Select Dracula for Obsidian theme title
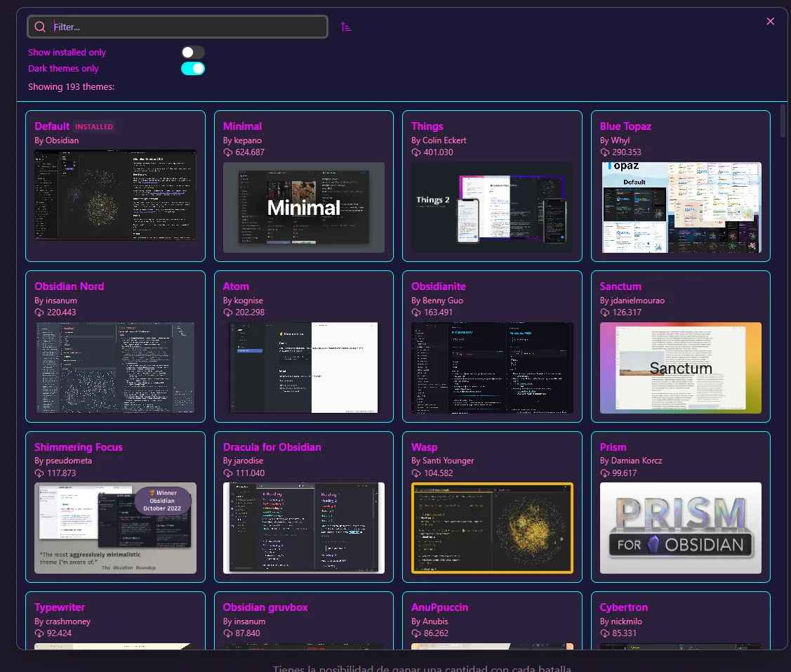 click(272, 447)
